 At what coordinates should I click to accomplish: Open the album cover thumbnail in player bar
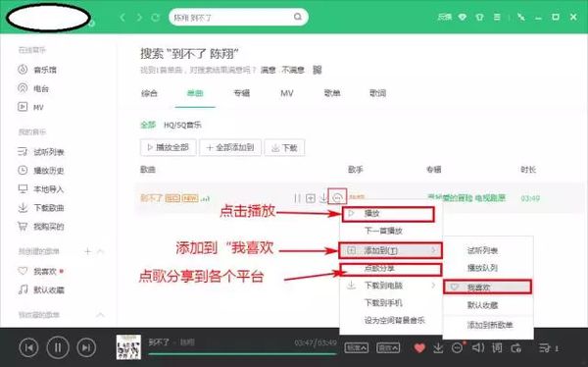[128, 347]
